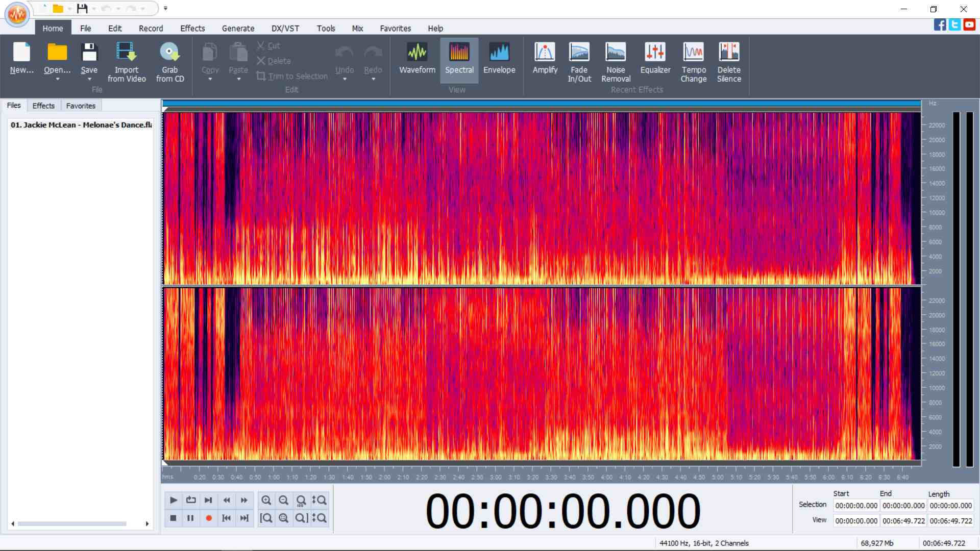980x551 pixels.
Task: Click the blue overview bar above spectrogram
Action: point(542,104)
